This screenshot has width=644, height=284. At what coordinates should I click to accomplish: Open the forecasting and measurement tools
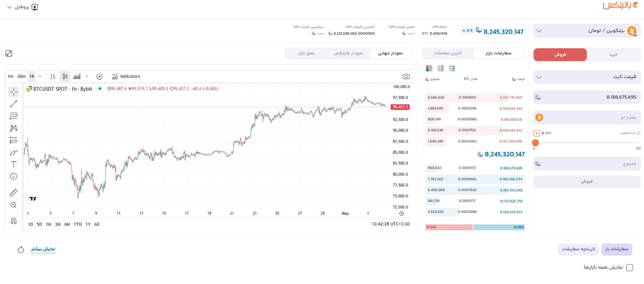coord(13,140)
